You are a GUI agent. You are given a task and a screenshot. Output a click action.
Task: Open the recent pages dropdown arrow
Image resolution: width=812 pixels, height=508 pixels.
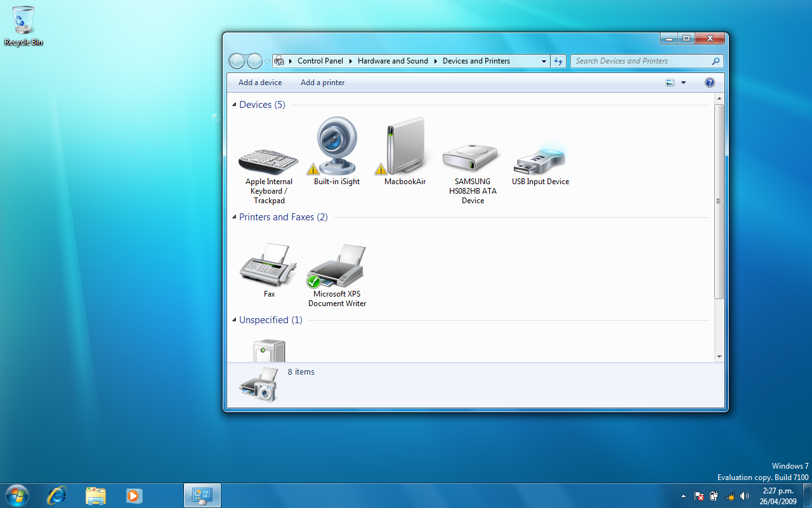(267, 62)
